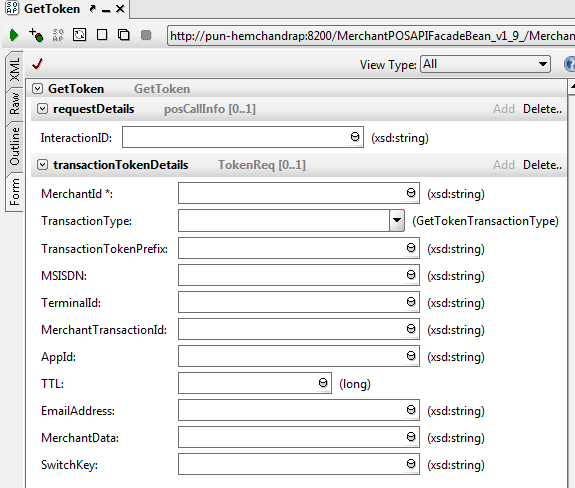Screen dimensions: 575x488
Task: Submit request with green play icon
Action: pos(14,35)
